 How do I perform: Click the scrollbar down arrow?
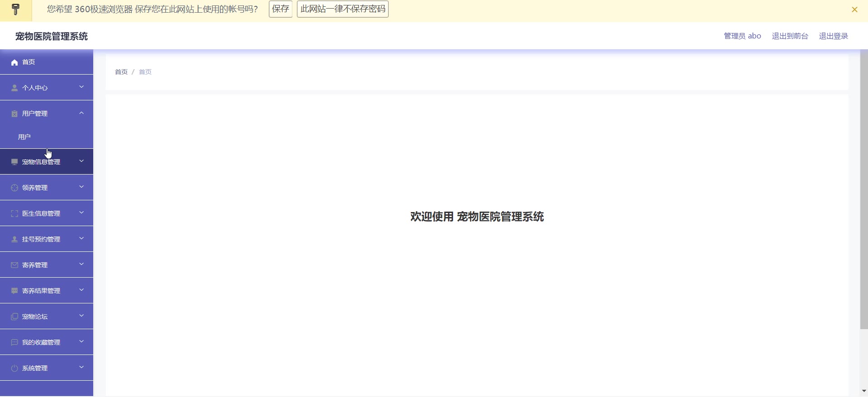point(864,391)
